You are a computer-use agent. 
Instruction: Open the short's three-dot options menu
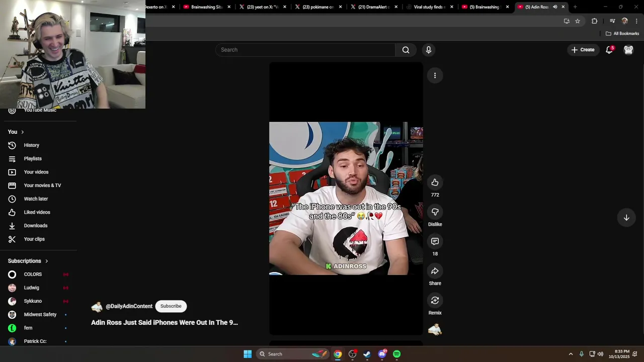435,75
